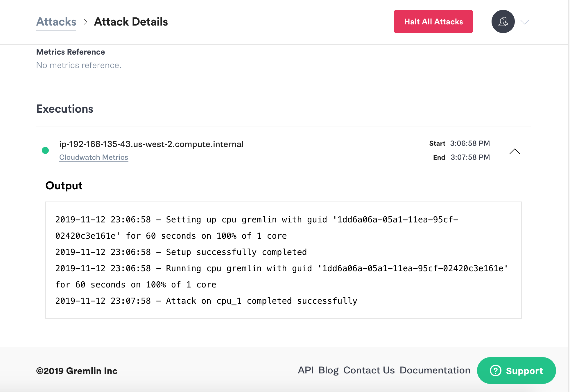
Task: Open Contact Us in the footer
Action: click(369, 370)
